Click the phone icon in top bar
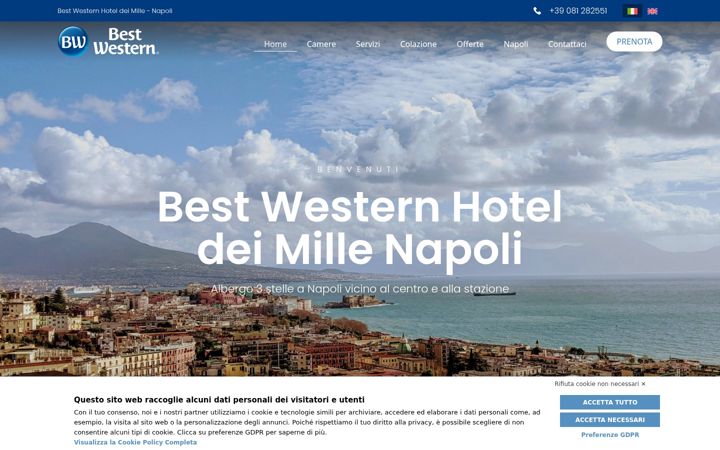This screenshot has width=720, height=450. (x=537, y=11)
